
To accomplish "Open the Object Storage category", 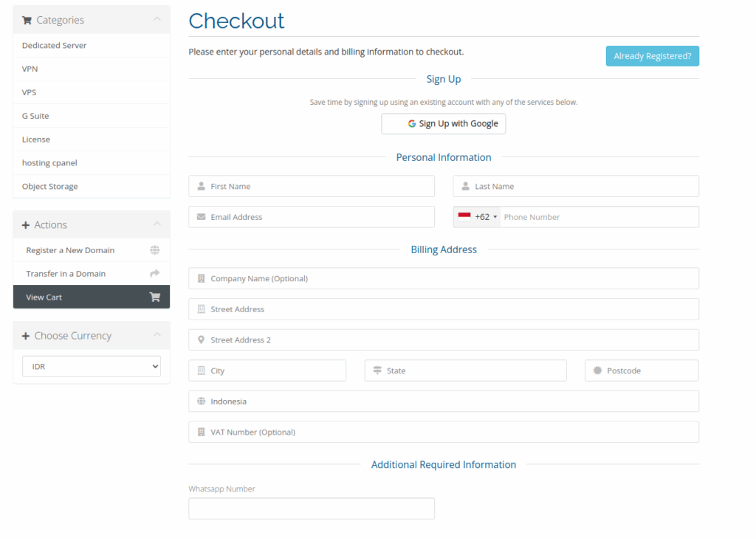I will (92, 187).
